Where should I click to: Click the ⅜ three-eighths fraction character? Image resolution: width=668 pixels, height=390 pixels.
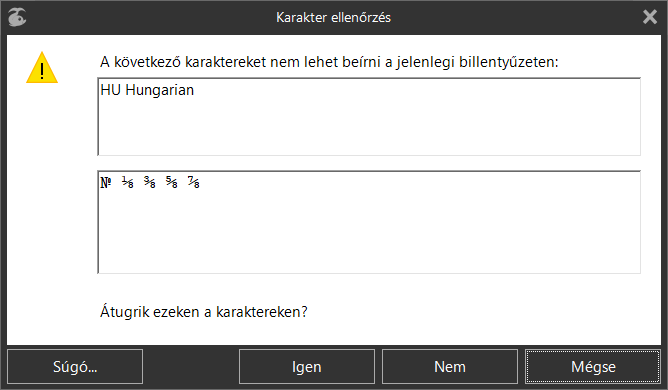click(150, 182)
